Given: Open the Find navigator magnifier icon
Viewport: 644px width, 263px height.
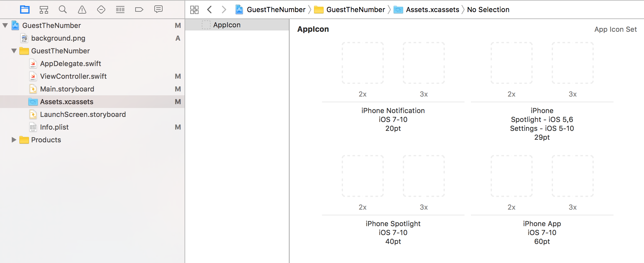Looking at the screenshot, I should pyautogui.click(x=63, y=10).
